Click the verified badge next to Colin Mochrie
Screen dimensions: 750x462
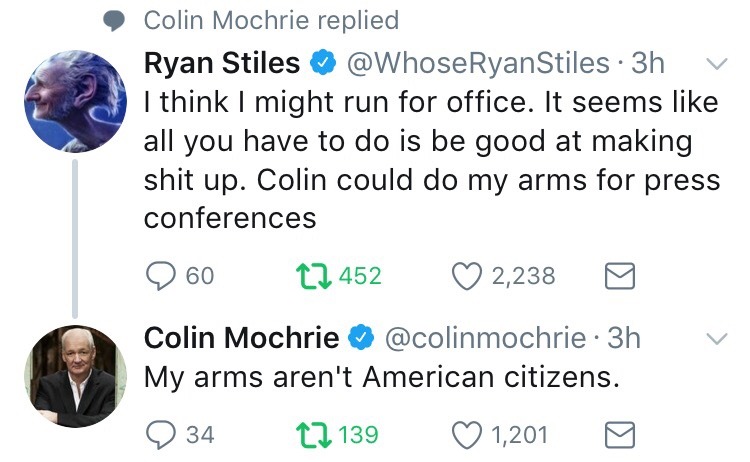click(x=361, y=340)
